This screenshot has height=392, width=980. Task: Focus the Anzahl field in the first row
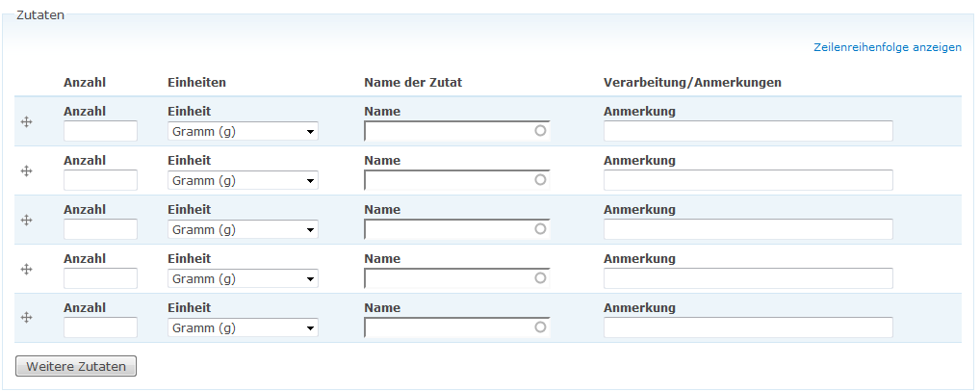[100, 131]
